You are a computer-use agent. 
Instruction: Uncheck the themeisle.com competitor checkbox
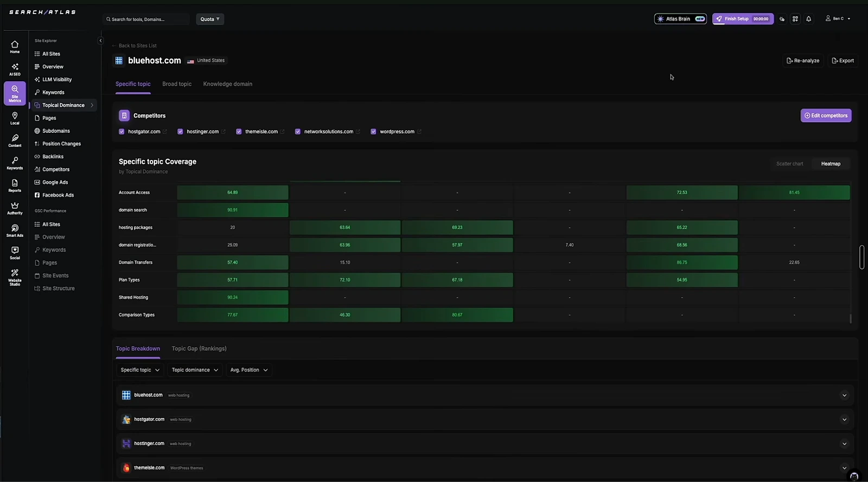[x=239, y=132]
